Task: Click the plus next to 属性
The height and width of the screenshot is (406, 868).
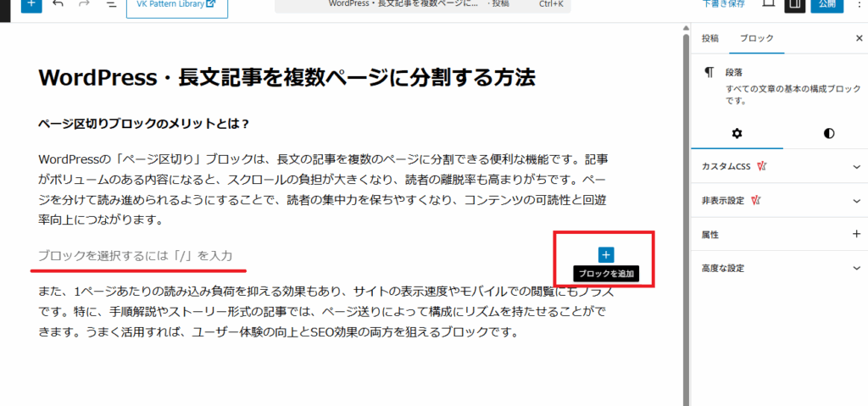Action: click(856, 234)
